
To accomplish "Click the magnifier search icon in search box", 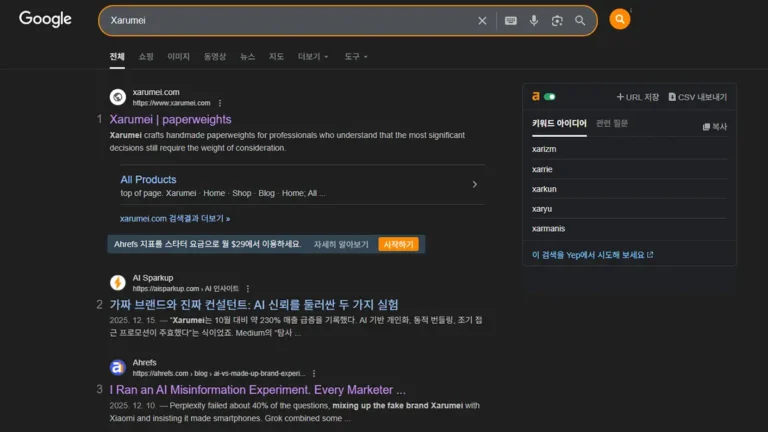I will click(x=580, y=21).
